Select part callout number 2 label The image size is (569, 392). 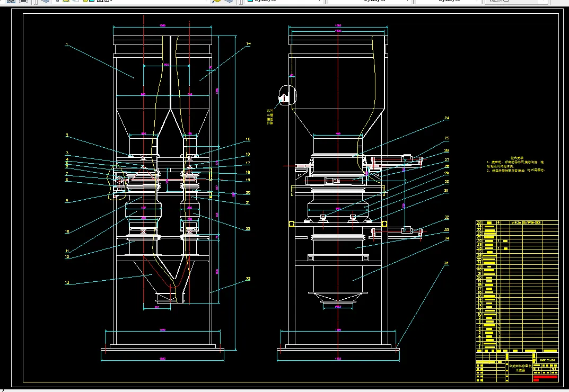67,135
